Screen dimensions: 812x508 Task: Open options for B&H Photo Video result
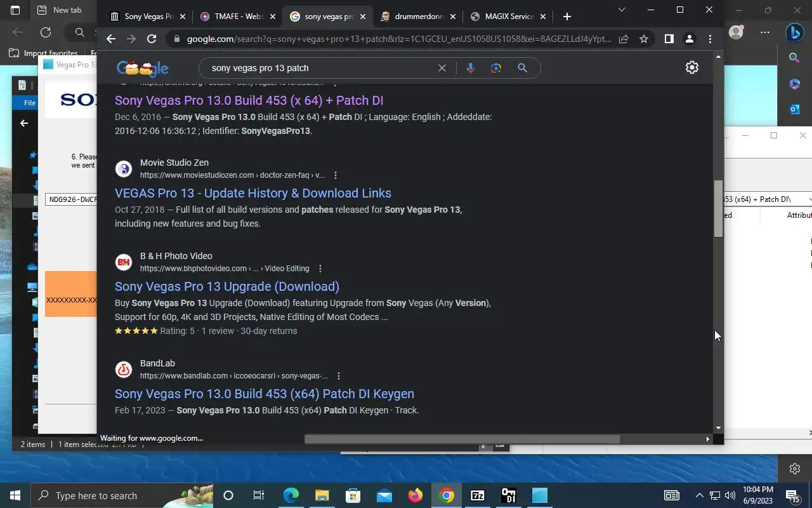[320, 269]
